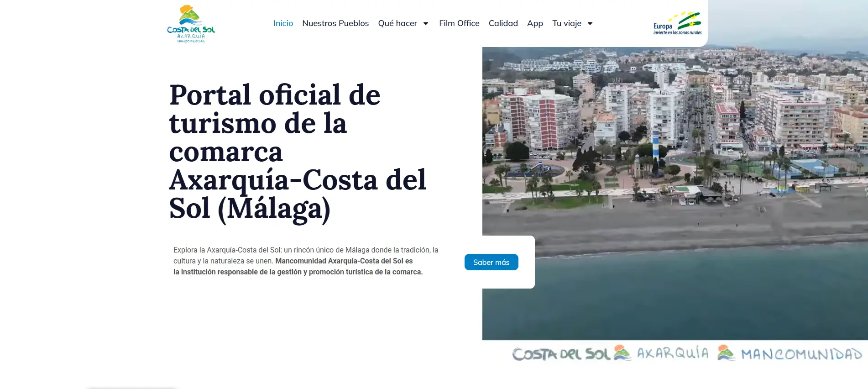The width and height of the screenshot is (868, 389).
Task: Open the Tu viaje menu label
Action: [567, 23]
